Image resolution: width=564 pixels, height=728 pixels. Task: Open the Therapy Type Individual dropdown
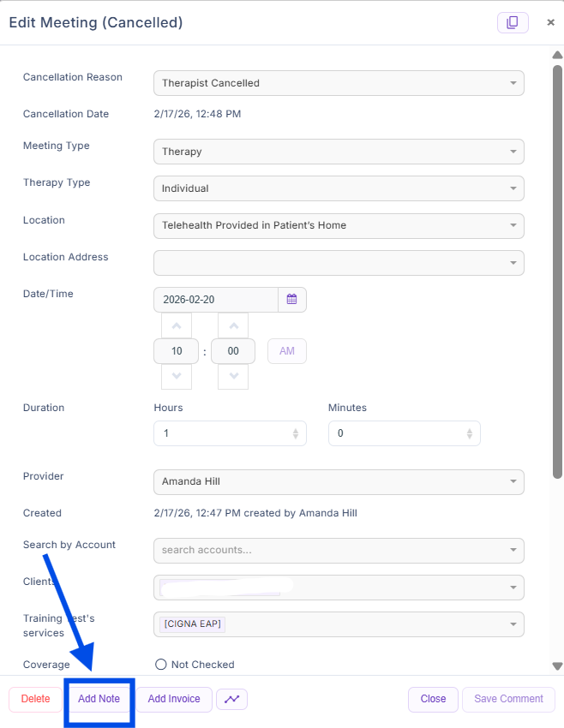[x=339, y=188]
